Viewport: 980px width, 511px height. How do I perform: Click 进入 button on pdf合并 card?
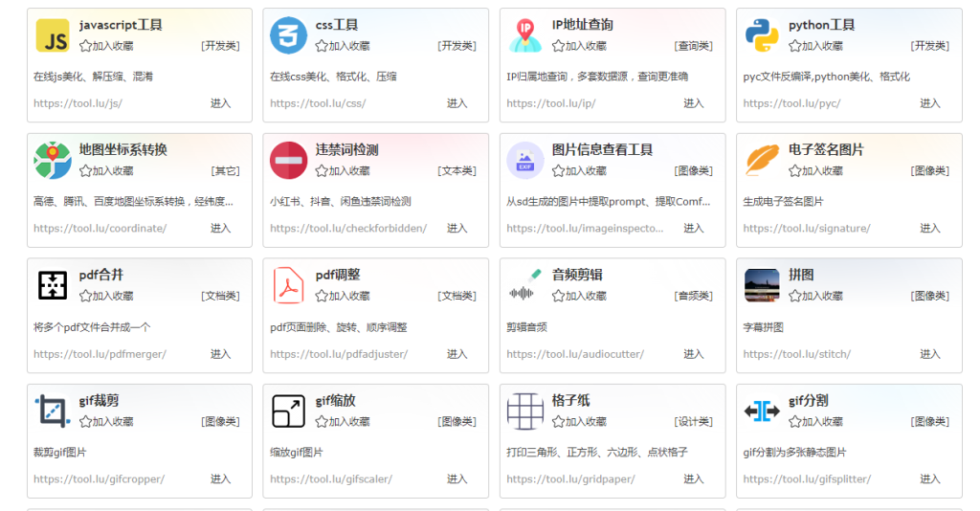coord(220,354)
